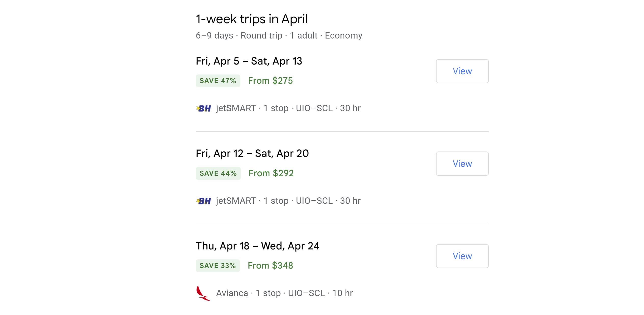Image resolution: width=644 pixels, height=315 pixels.
Task: Select the 'Thu, Apr 18 – Wed, Apr 24' heading
Action: [x=257, y=246]
